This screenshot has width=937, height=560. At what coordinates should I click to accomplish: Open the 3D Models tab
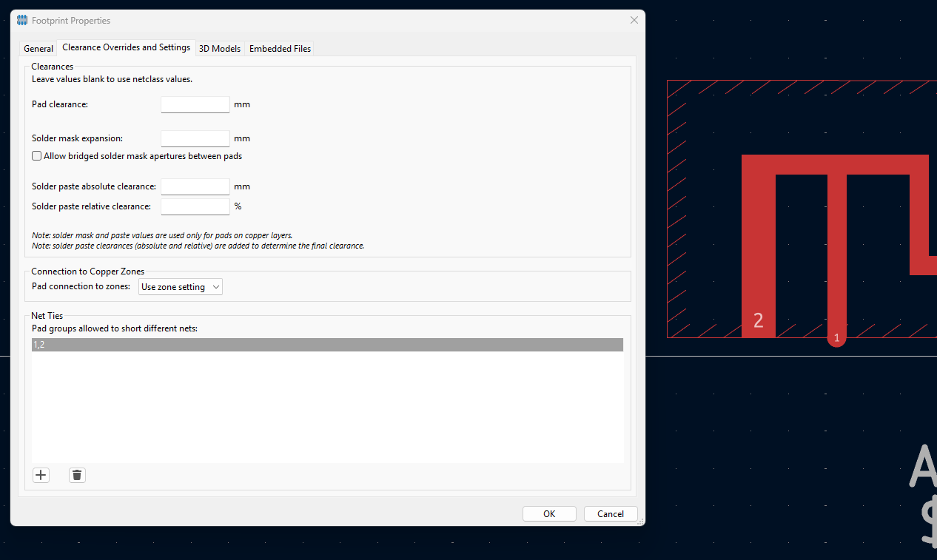pos(220,49)
